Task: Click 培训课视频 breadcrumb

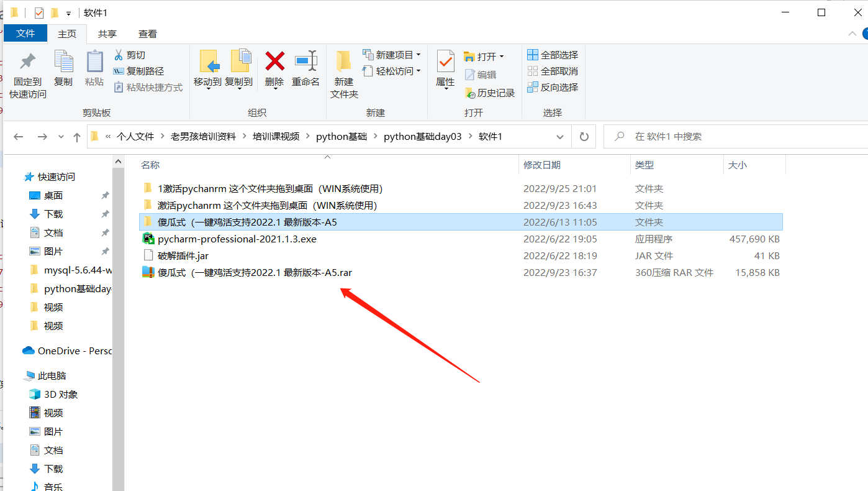Action: (276, 137)
